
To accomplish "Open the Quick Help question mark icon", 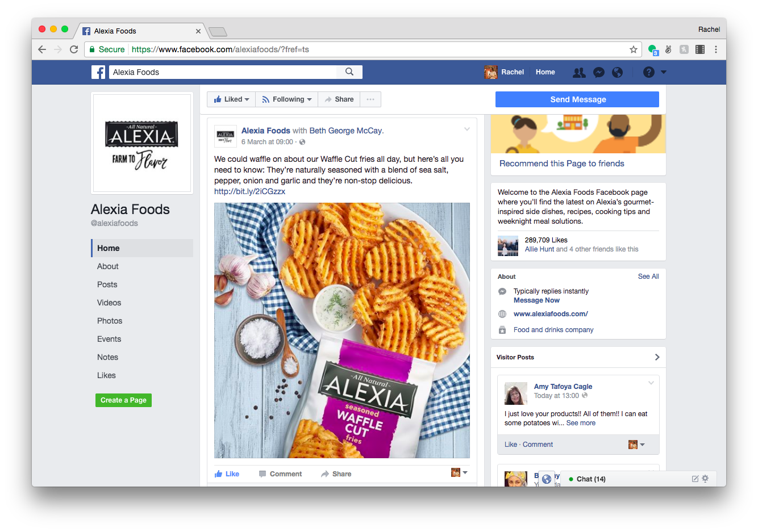I will pyautogui.click(x=648, y=72).
